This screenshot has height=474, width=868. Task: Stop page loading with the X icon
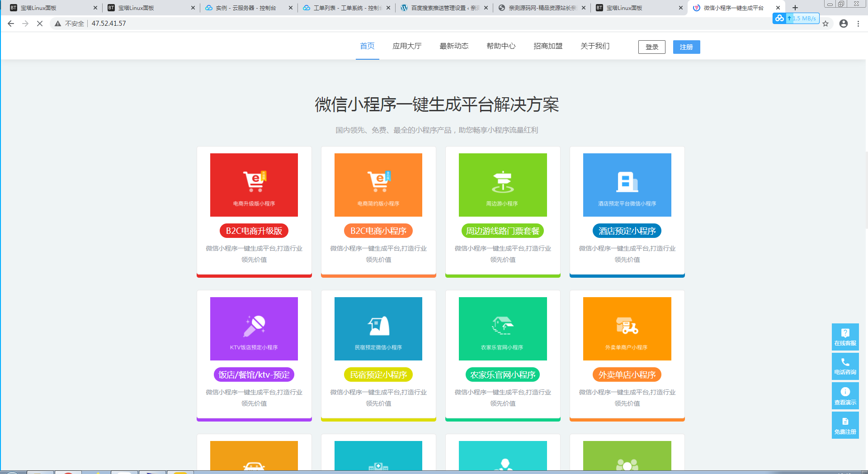(40, 24)
